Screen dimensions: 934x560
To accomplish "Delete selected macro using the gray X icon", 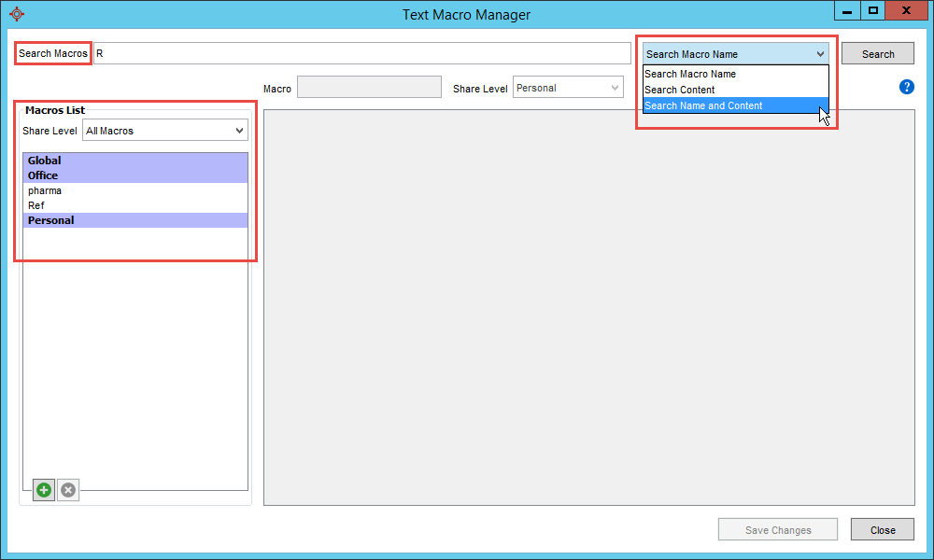I will (x=67, y=489).
